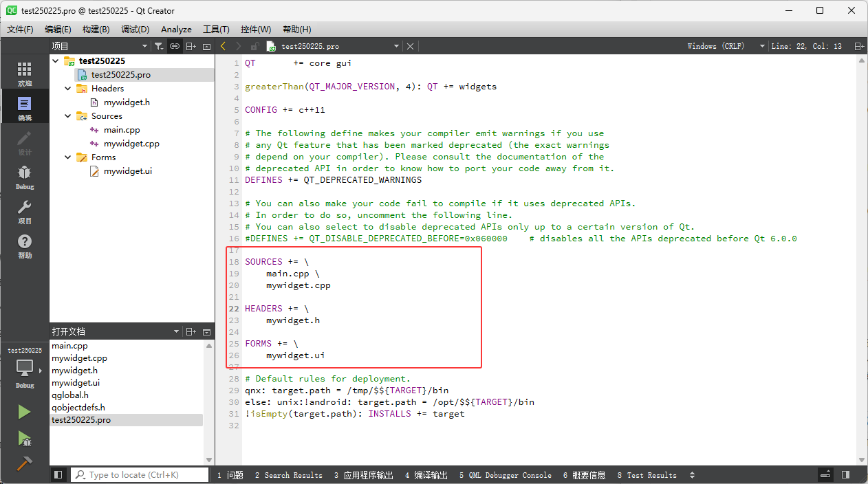Collapse the test250225 project root node
Screen dimensions: 868x484
(x=56, y=61)
